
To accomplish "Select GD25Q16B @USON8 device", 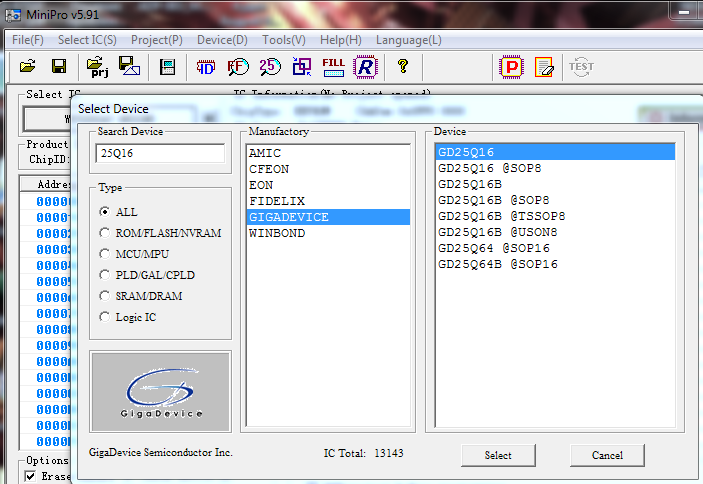I will point(555,232).
